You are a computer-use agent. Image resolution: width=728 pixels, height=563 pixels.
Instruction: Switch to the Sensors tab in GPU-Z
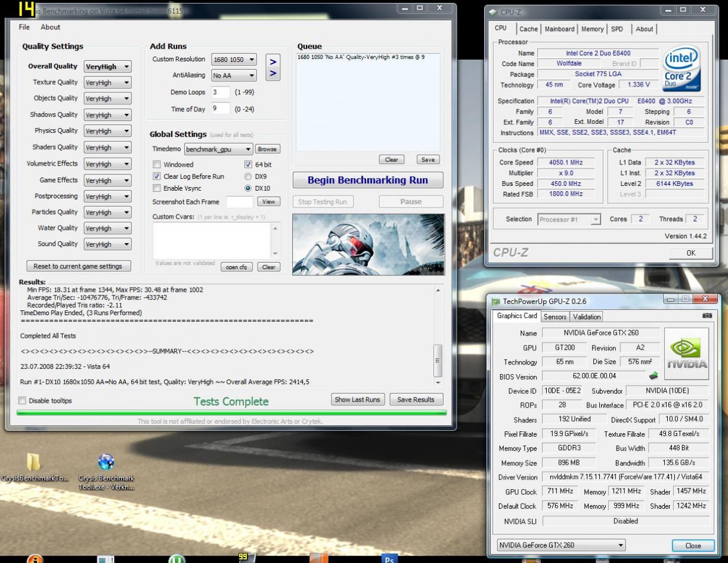[555, 316]
